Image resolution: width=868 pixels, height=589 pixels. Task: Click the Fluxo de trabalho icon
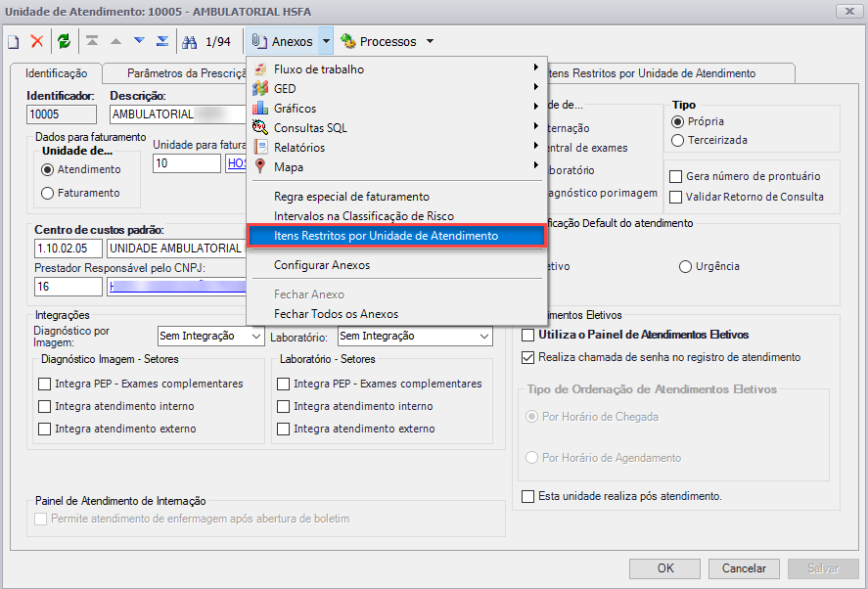tap(260, 69)
